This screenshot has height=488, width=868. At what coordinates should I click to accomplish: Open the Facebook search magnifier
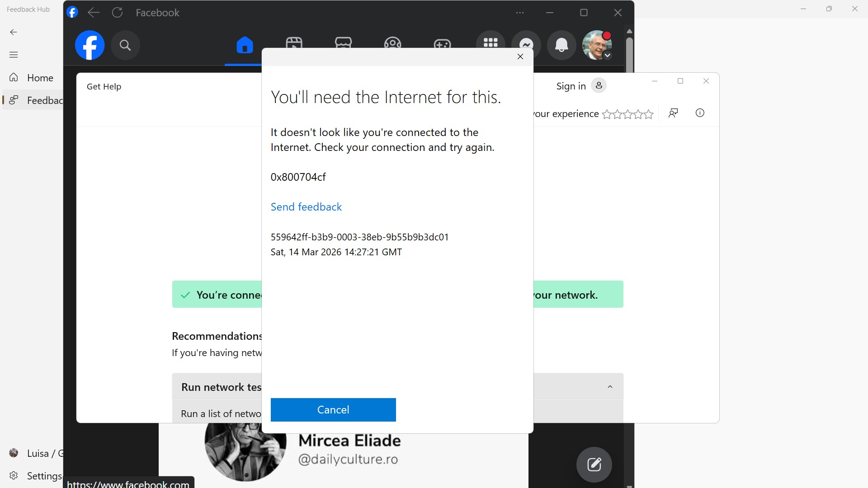pyautogui.click(x=125, y=45)
